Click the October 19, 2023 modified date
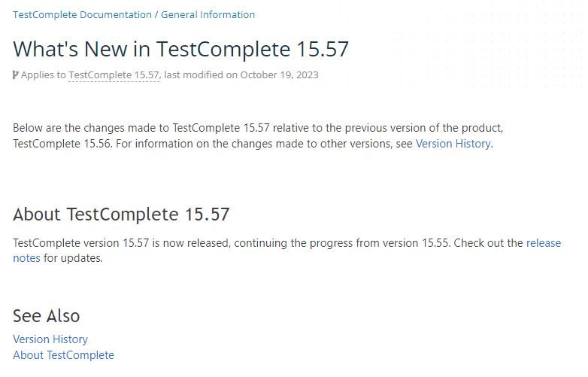Viewport: 588px width, 377px height. click(279, 74)
